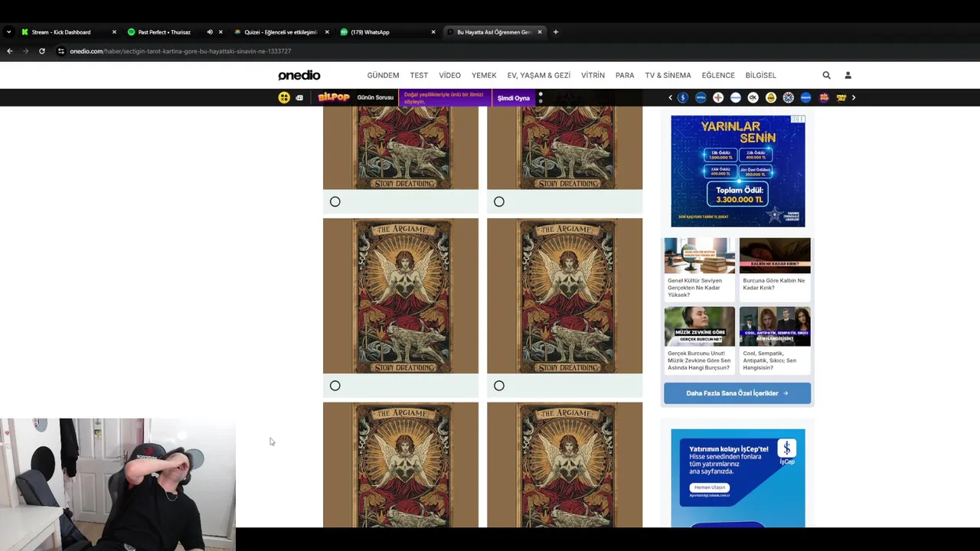Reload the page with the browser refresh icon
Viewport: 980px width, 551px height.
point(42,51)
